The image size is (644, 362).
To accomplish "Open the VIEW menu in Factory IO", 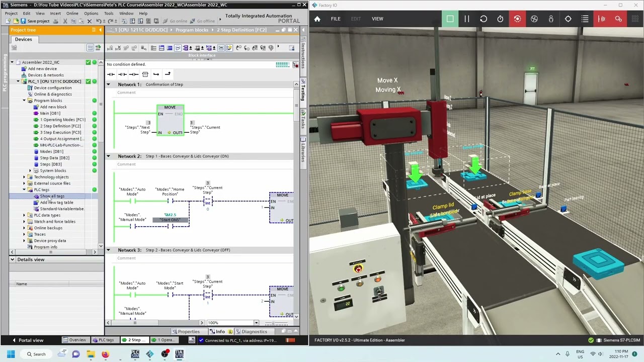I will 377,19.
